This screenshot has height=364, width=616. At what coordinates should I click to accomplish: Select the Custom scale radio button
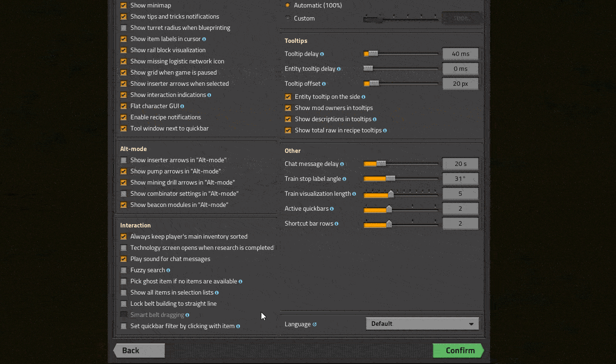point(287,19)
